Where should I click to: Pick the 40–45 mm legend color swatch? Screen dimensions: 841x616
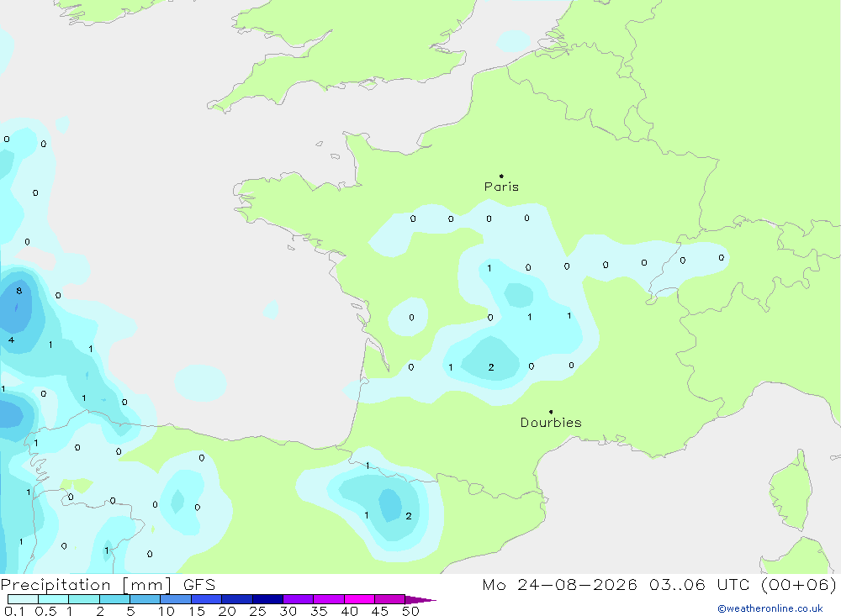click(359, 599)
